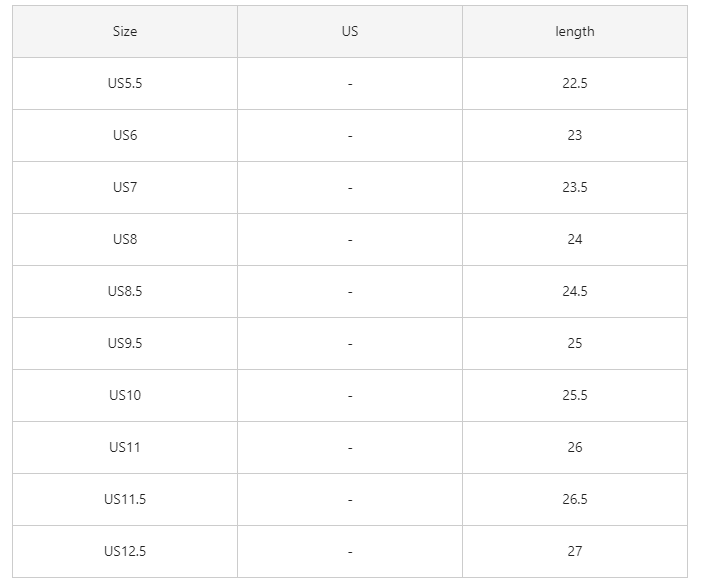Select the US9.5 size cell
Viewport: 701px width, 587px height.
pyautogui.click(x=125, y=343)
